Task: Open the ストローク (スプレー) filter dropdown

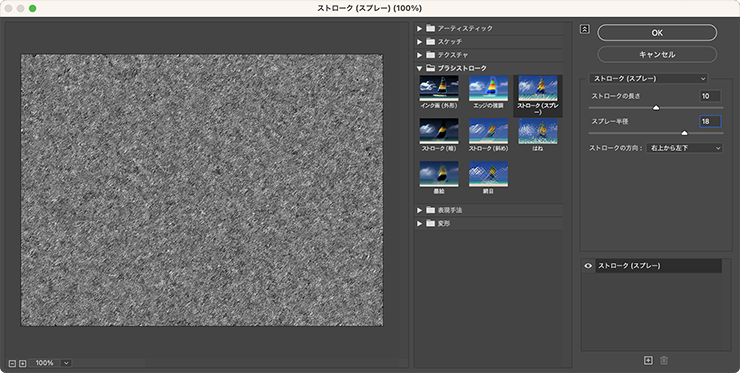Action: tap(649, 78)
